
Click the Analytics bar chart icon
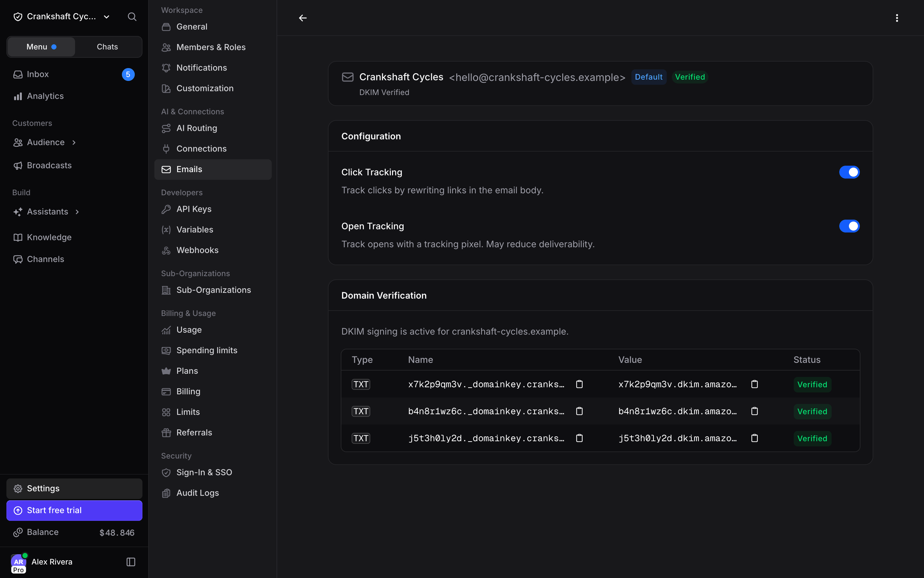pyautogui.click(x=18, y=96)
